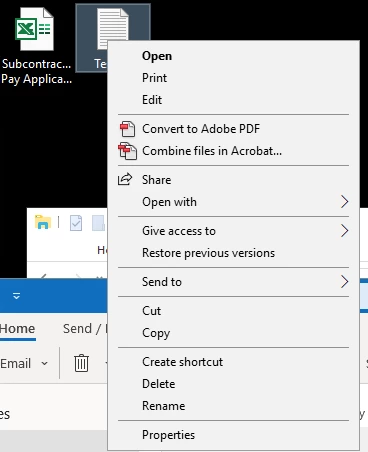Expand the Give access to arrow

point(345,231)
